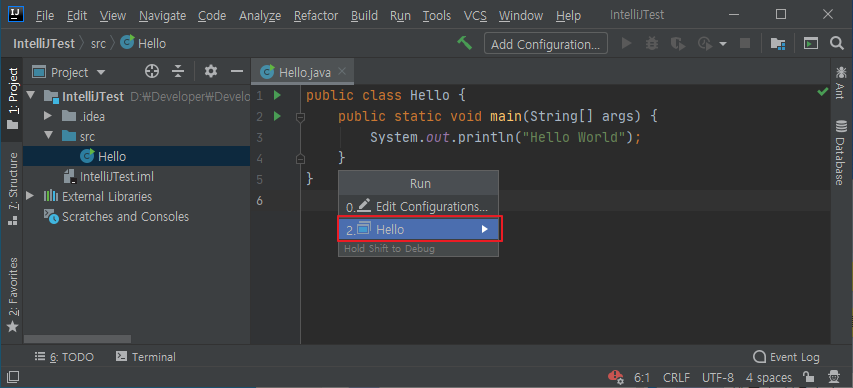The image size is (853, 388).
Task: Open the Database tool window
Action: (x=841, y=153)
